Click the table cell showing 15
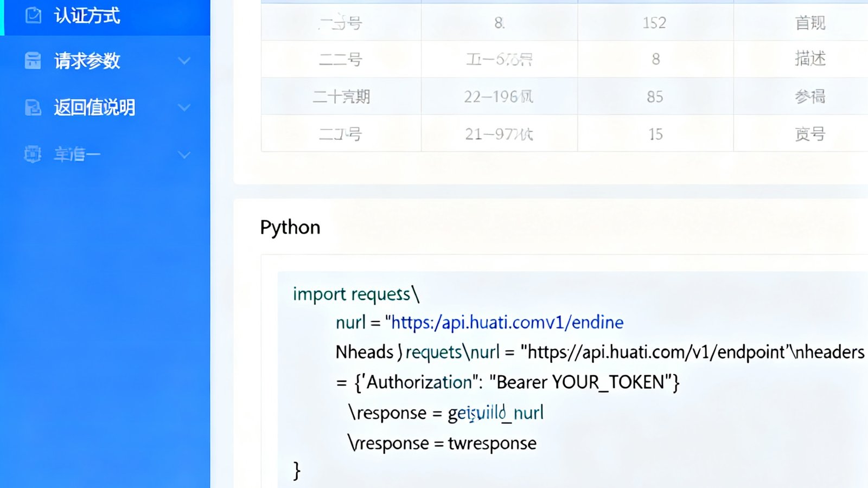This screenshot has width=868, height=488. pos(655,133)
